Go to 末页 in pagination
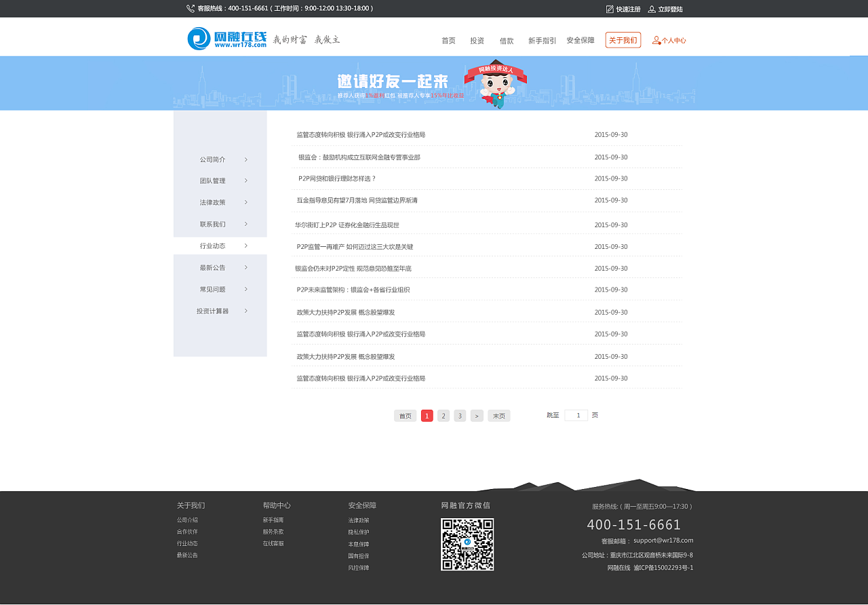 498,415
